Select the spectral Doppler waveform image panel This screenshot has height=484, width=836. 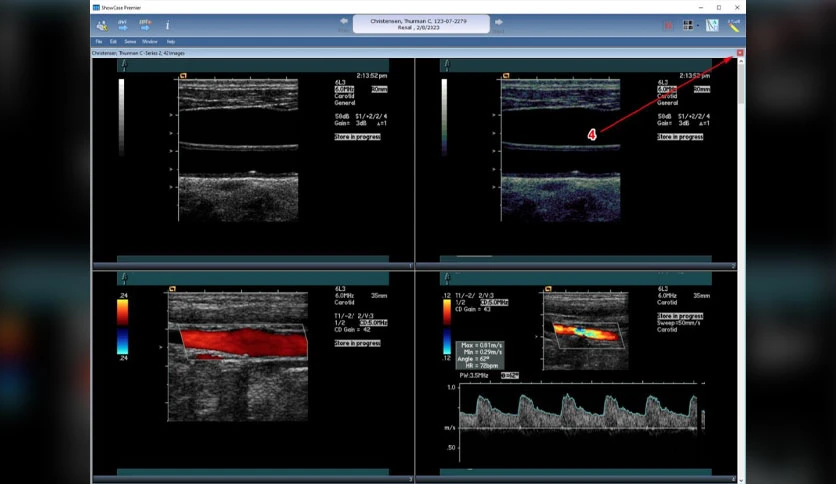coord(576,376)
